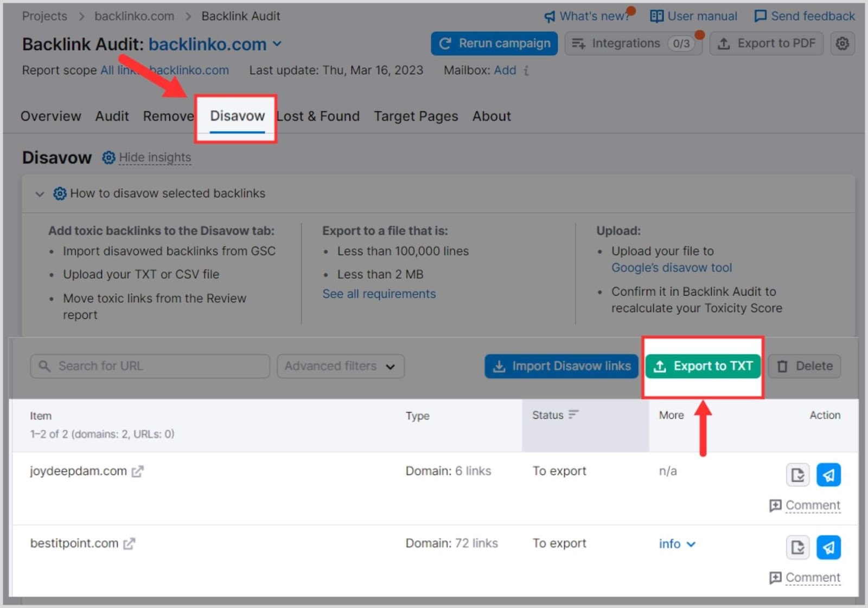Open the Advanced filters dropdown
The width and height of the screenshot is (868, 608).
tap(340, 366)
